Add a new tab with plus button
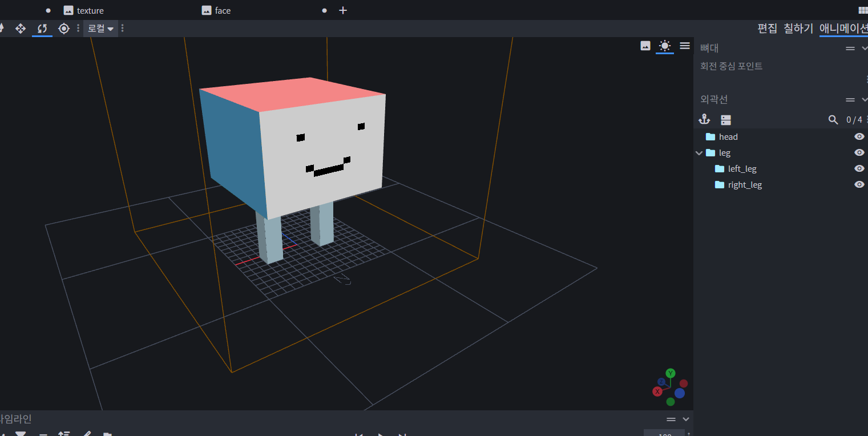 343,10
